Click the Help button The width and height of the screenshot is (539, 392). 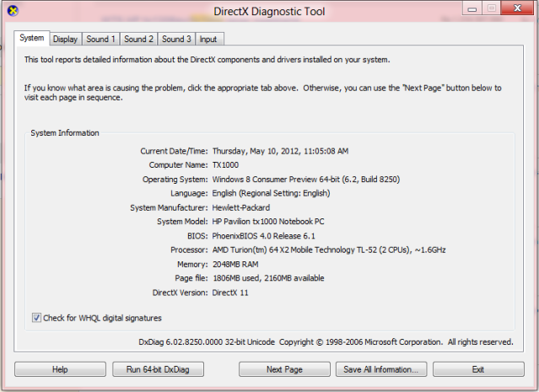point(60,369)
